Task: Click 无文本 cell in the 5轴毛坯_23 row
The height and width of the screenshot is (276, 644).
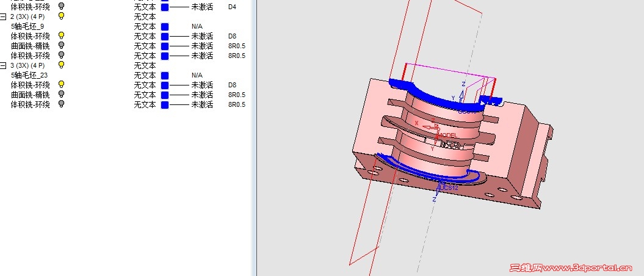Action: point(145,76)
